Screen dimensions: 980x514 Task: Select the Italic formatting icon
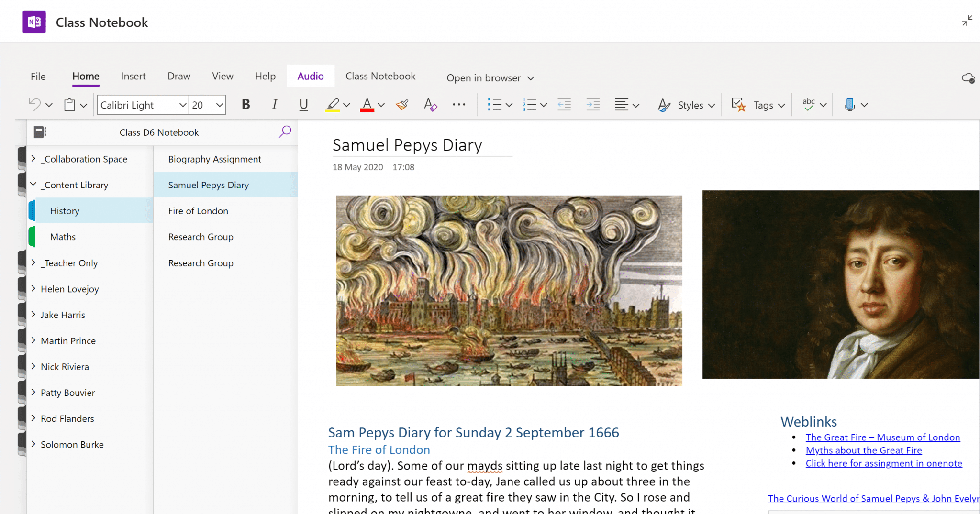275,104
